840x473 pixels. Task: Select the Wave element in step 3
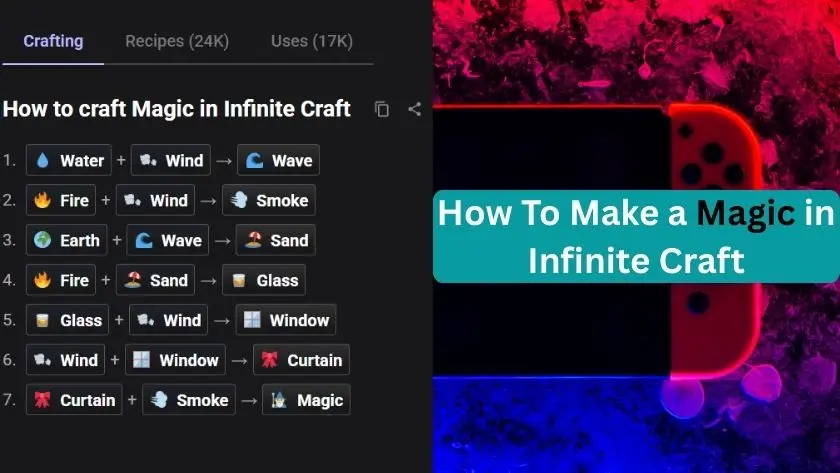click(x=168, y=240)
